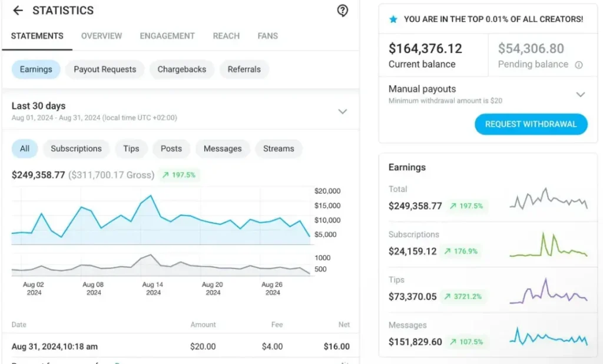Viewport: 603px width, 364px height.
Task: Open the help question mark icon
Action: [342, 11]
